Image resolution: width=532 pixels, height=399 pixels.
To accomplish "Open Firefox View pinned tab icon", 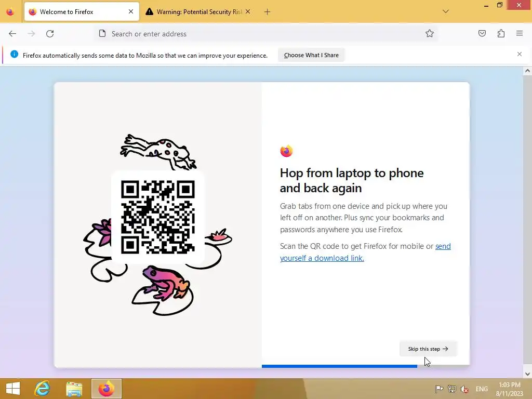I will [10, 12].
